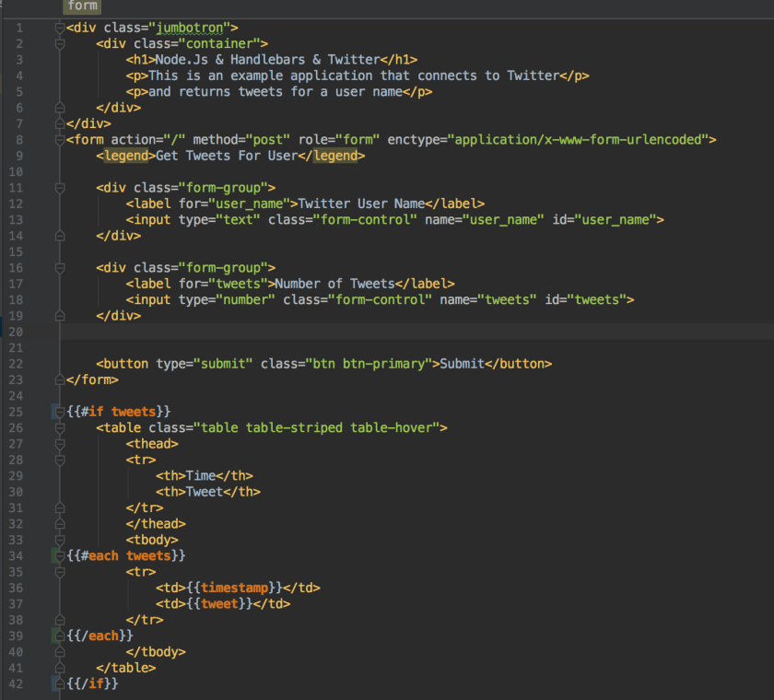Collapse first form-group div on line 11
The image size is (774, 700).
[59, 188]
